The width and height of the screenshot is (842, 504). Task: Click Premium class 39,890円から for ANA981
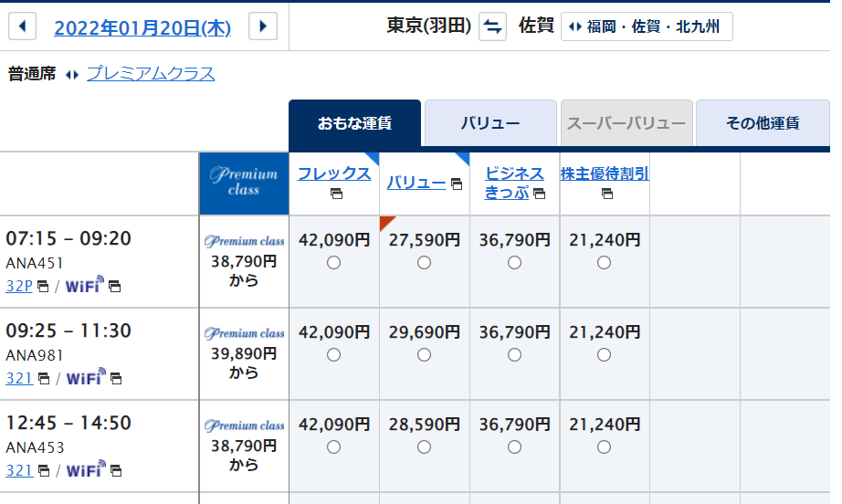tap(244, 354)
